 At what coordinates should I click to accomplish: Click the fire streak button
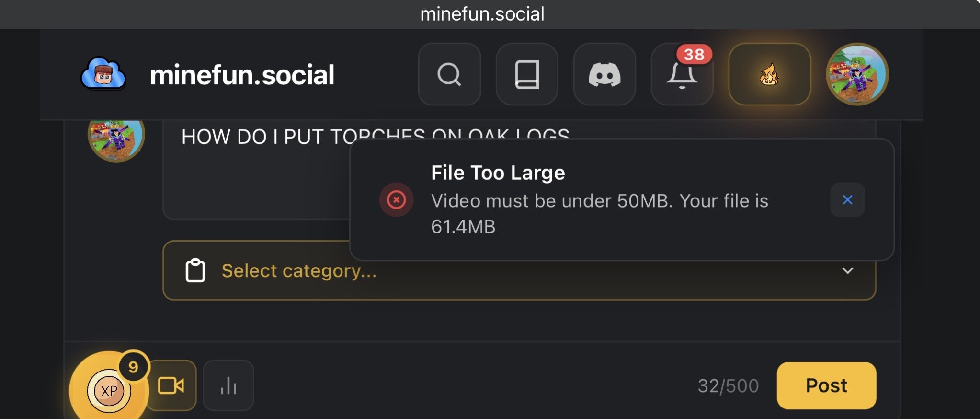point(769,74)
